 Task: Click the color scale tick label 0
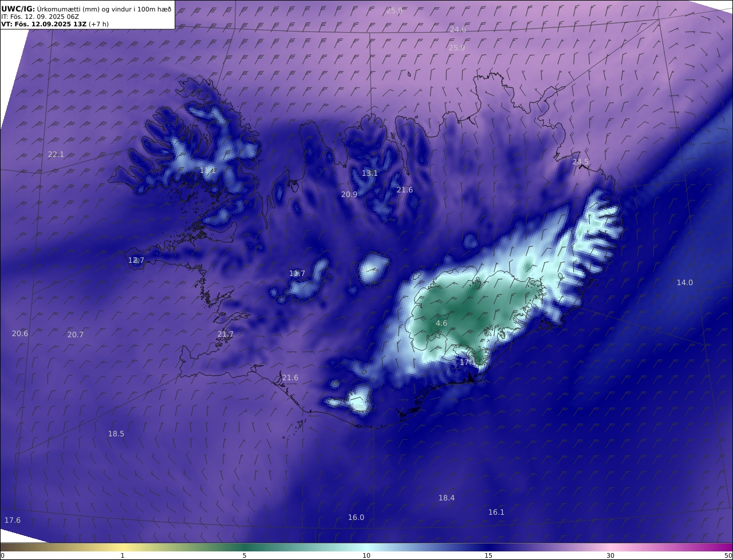pyautogui.click(x=2, y=556)
